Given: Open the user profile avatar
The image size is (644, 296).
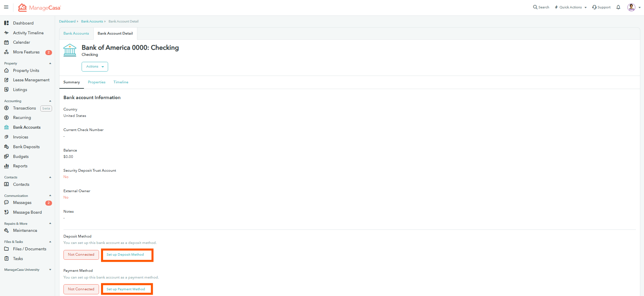Looking at the screenshot, I should [631, 7].
